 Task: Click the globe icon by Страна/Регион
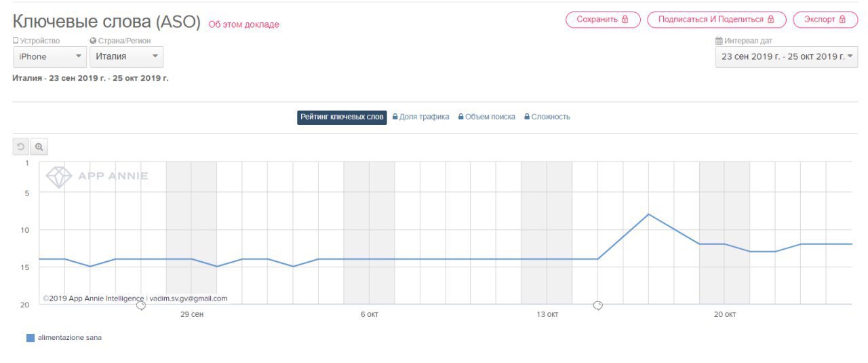93,41
